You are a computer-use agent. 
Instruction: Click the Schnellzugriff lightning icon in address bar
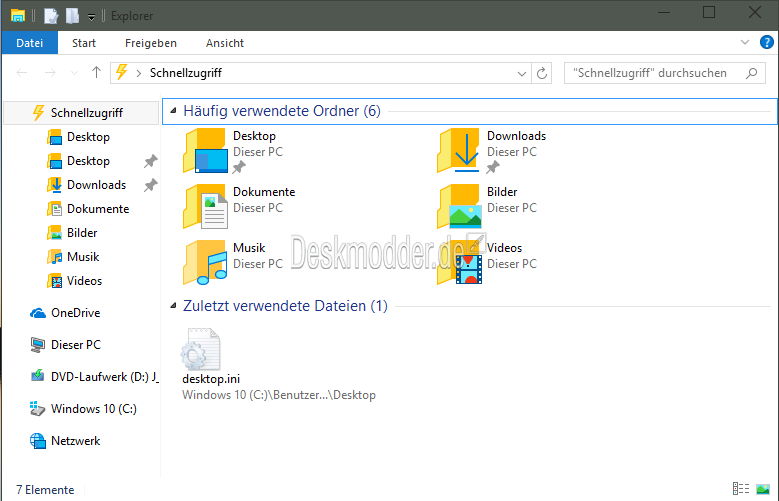tap(122, 73)
